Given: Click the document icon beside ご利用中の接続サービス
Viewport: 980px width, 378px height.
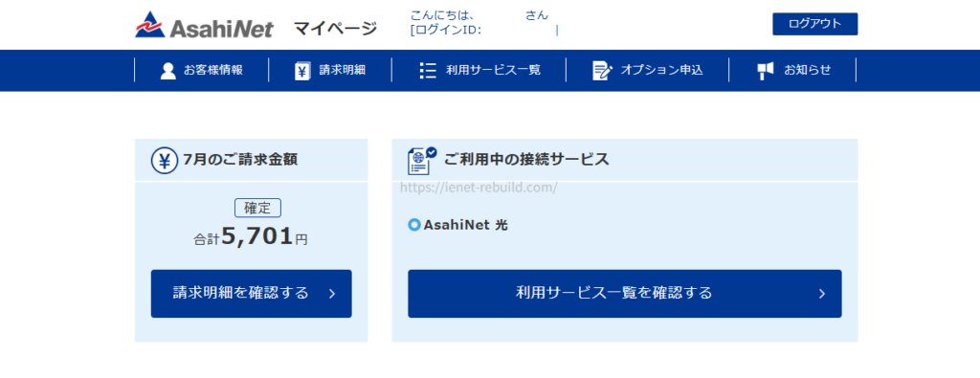Looking at the screenshot, I should pyautogui.click(x=422, y=161).
